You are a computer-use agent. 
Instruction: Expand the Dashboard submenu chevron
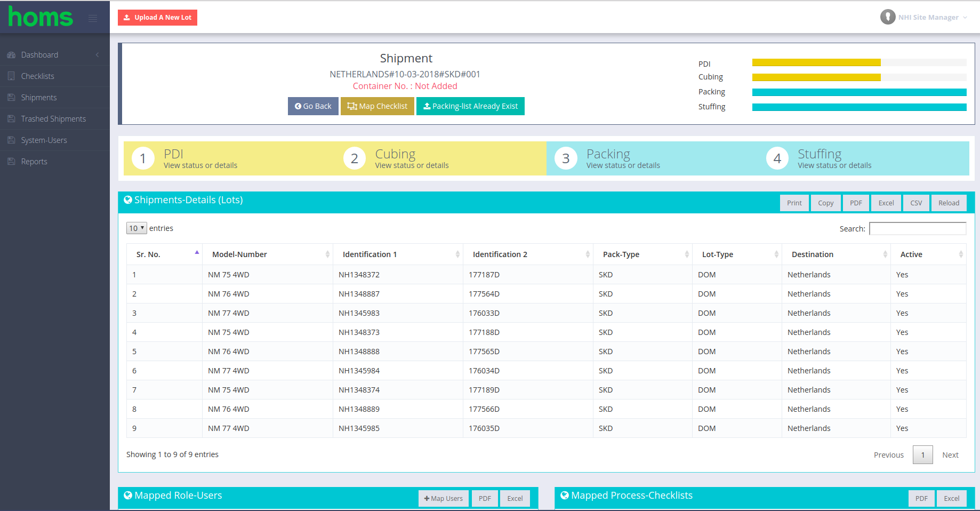[x=98, y=55]
